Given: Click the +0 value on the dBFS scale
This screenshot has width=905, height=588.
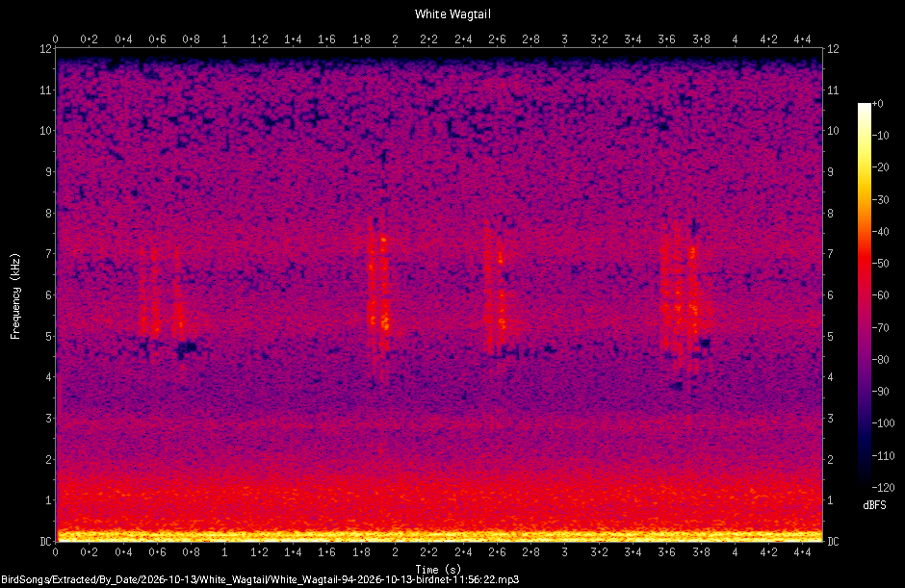Looking at the screenshot, I should [x=877, y=104].
